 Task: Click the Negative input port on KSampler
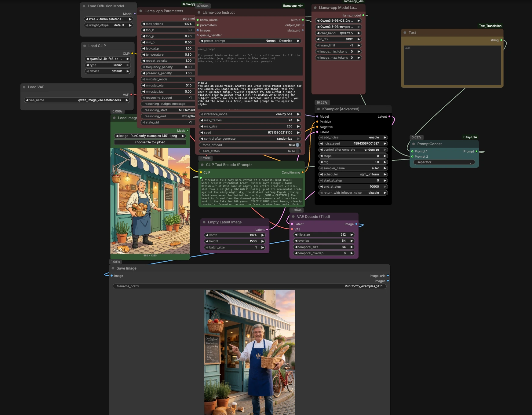point(317,127)
